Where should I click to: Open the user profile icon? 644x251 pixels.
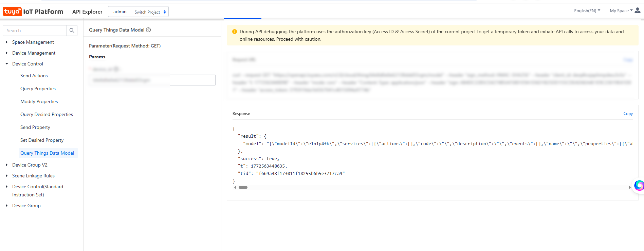point(638,11)
